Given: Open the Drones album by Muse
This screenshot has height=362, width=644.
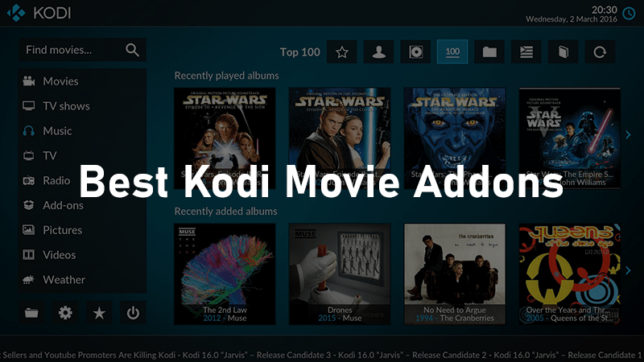Looking at the screenshot, I should [x=340, y=274].
